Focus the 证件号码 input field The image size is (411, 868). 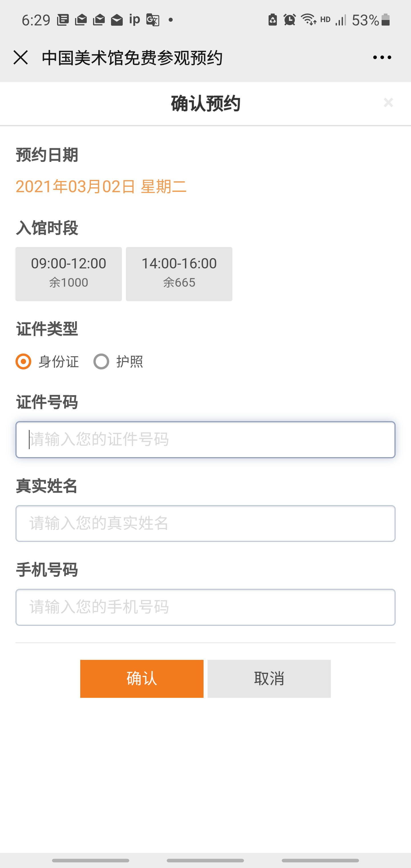(205, 439)
